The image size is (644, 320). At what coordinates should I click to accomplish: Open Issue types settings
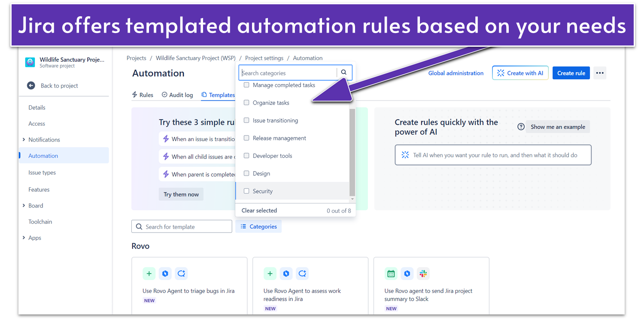[x=42, y=172]
